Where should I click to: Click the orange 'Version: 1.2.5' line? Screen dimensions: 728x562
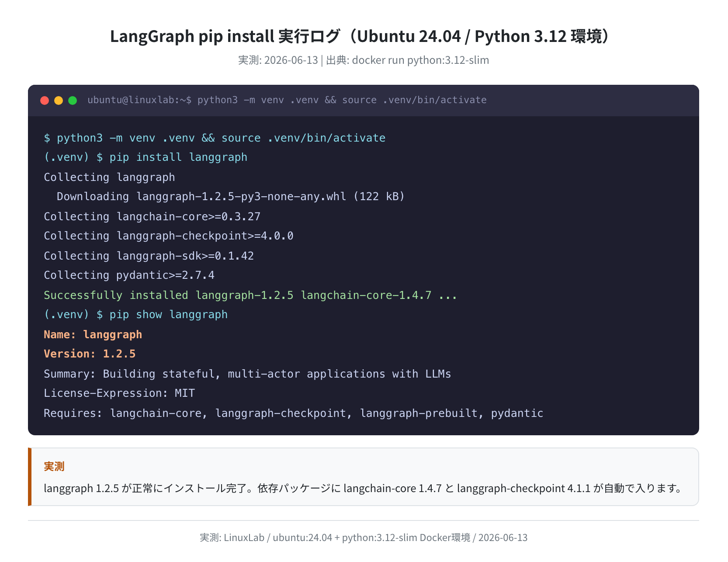tap(90, 354)
